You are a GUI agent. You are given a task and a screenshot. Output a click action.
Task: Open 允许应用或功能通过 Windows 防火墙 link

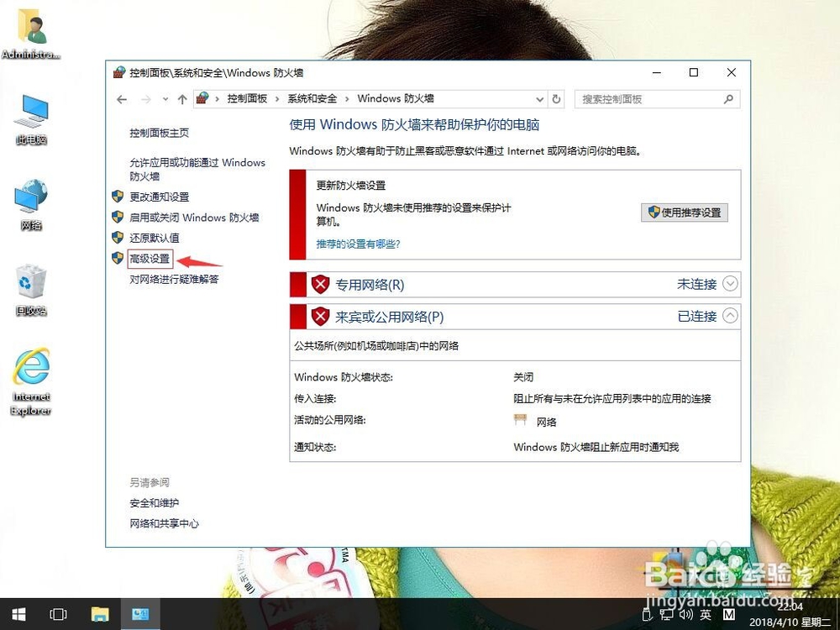197,170
